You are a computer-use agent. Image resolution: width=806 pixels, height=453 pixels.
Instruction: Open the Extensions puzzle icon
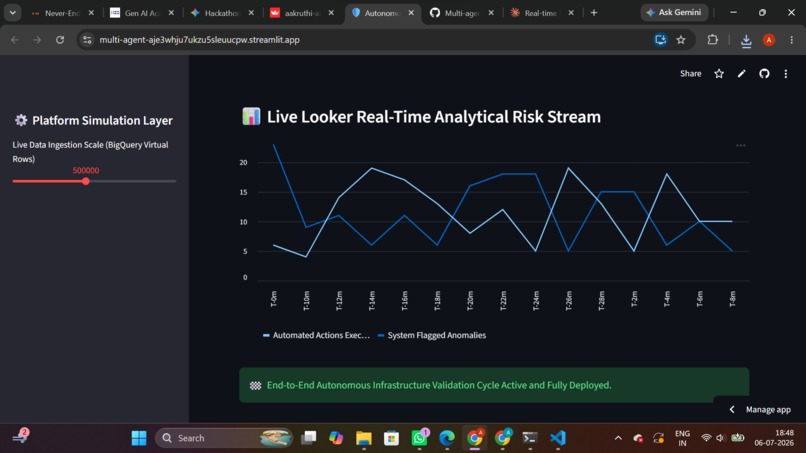click(712, 40)
